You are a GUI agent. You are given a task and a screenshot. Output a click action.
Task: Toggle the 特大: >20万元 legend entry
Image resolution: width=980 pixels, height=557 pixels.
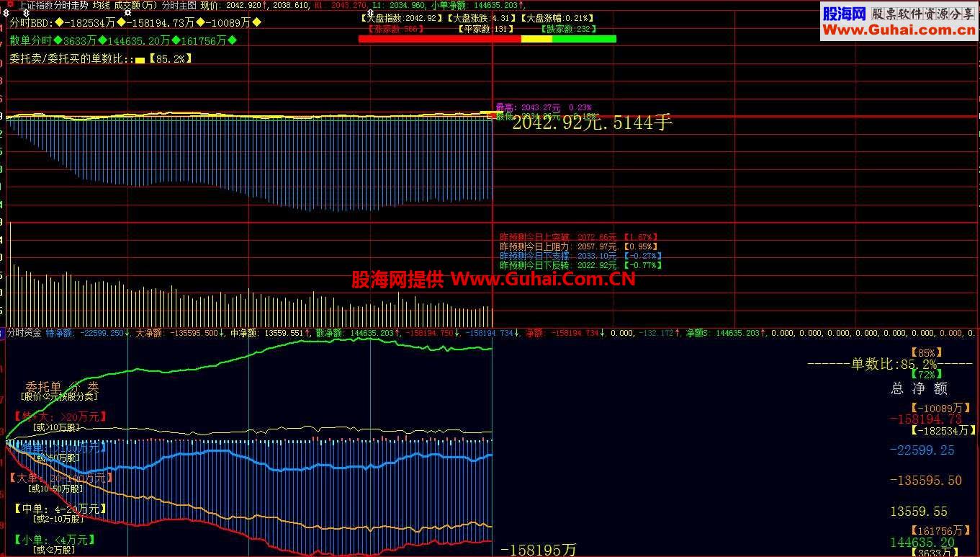click(x=60, y=416)
